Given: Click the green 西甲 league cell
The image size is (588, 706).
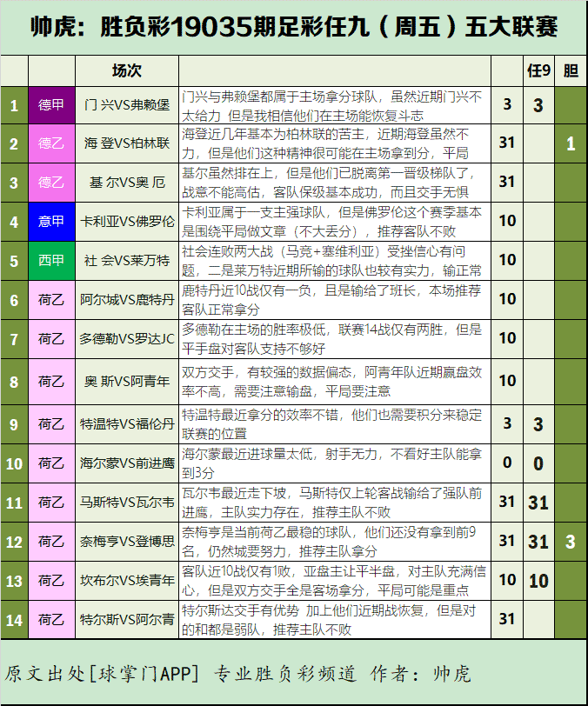Looking at the screenshot, I should [51, 261].
